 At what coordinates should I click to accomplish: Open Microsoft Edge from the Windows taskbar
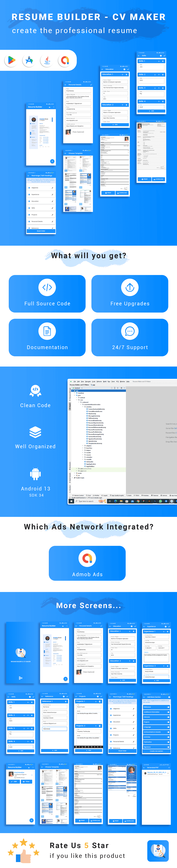coord(116,501)
